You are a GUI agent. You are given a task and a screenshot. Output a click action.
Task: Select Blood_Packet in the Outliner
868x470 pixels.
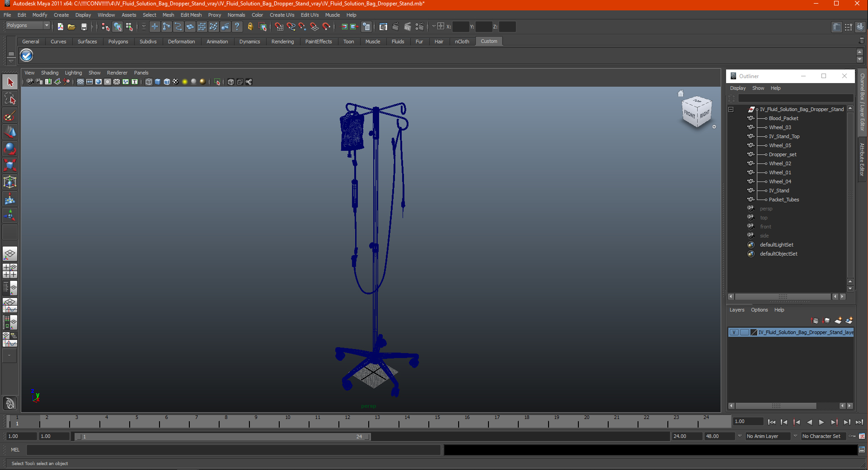point(784,118)
